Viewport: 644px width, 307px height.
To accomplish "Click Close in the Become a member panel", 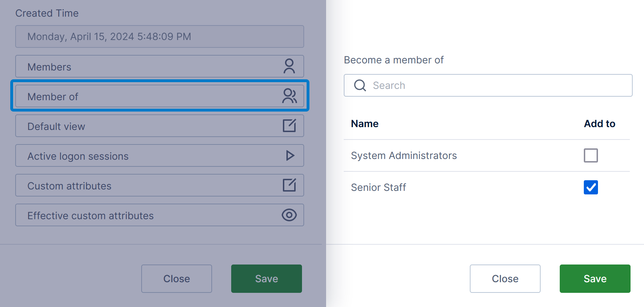I will pyautogui.click(x=505, y=279).
